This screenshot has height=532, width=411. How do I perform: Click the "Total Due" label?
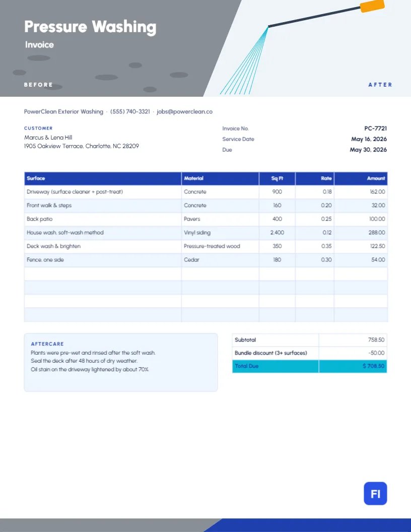click(x=246, y=366)
